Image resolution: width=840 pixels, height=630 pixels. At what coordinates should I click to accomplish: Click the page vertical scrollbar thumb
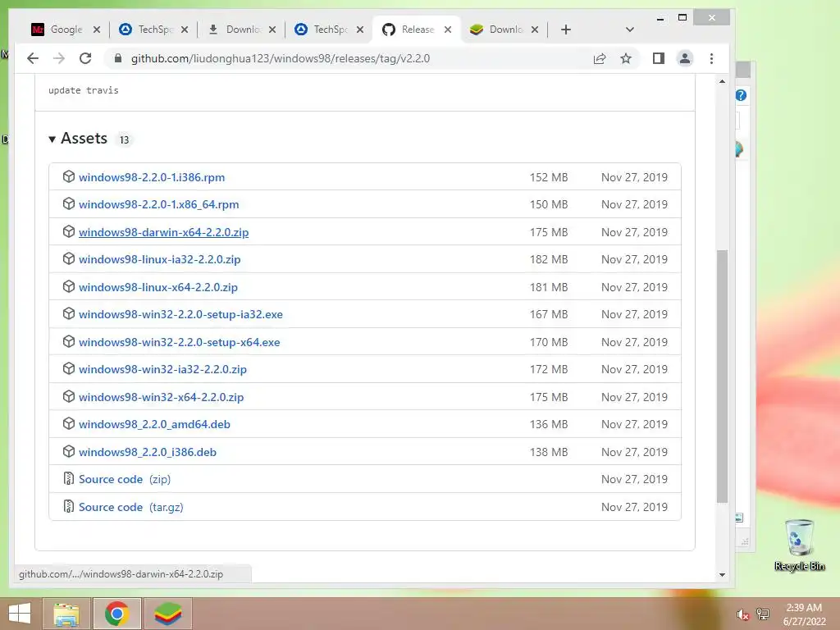pyautogui.click(x=722, y=376)
